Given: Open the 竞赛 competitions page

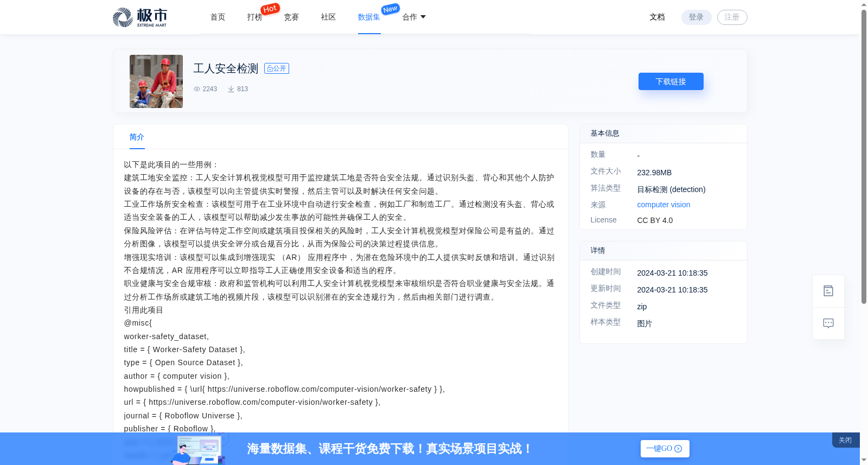Looking at the screenshot, I should [291, 17].
